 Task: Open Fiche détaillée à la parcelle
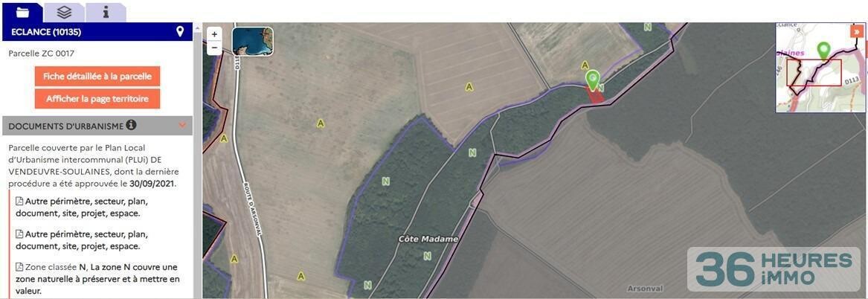tap(97, 77)
